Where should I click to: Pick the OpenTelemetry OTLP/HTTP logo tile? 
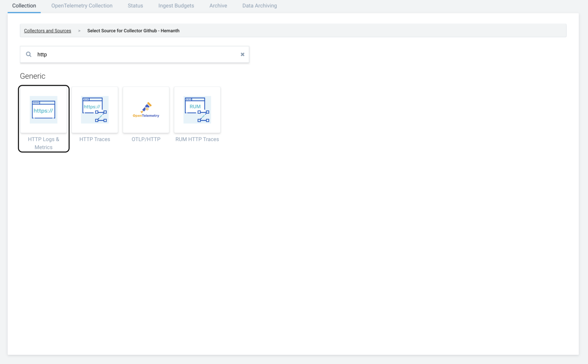pyautogui.click(x=146, y=110)
